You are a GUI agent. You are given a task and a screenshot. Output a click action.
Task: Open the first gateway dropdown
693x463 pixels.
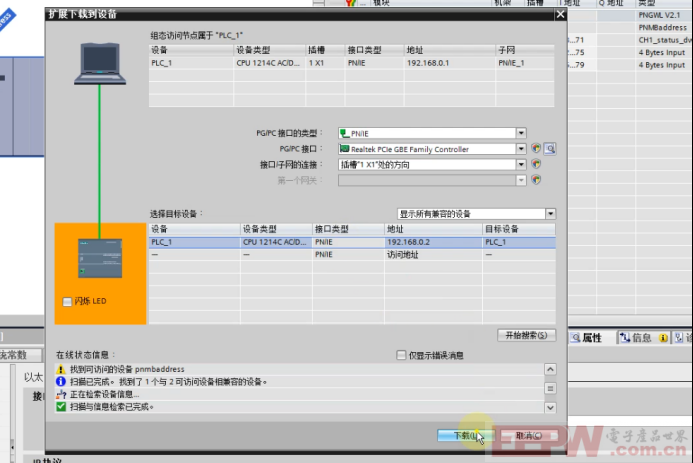coord(521,180)
